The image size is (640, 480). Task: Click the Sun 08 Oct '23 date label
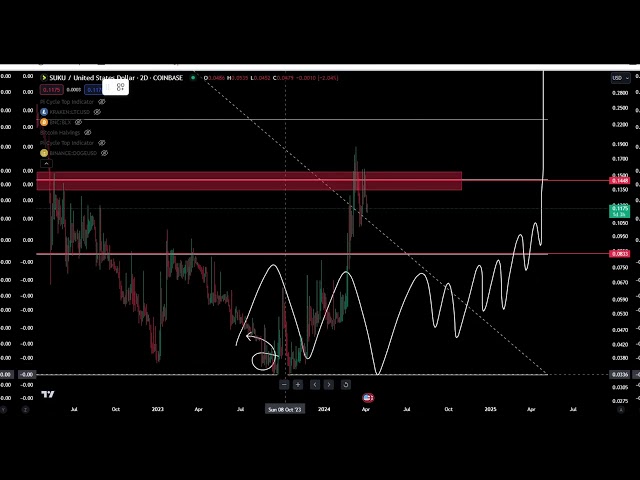pos(286,409)
